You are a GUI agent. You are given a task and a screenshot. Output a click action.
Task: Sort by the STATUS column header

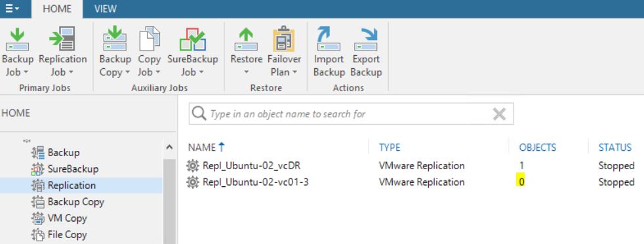point(615,147)
